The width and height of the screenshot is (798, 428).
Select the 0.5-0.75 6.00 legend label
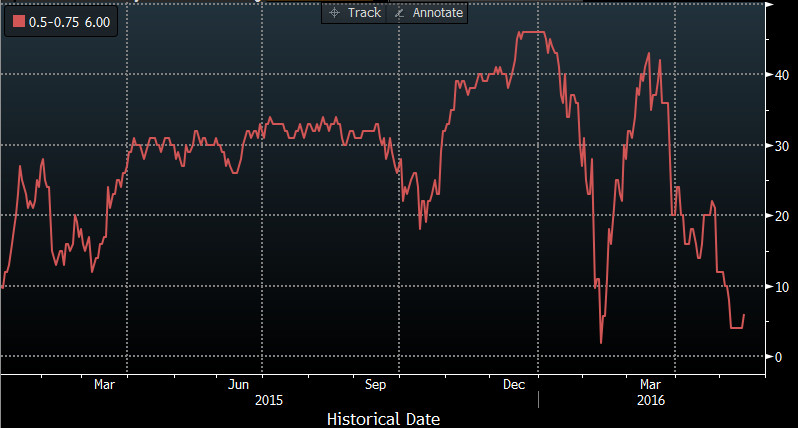pos(69,22)
